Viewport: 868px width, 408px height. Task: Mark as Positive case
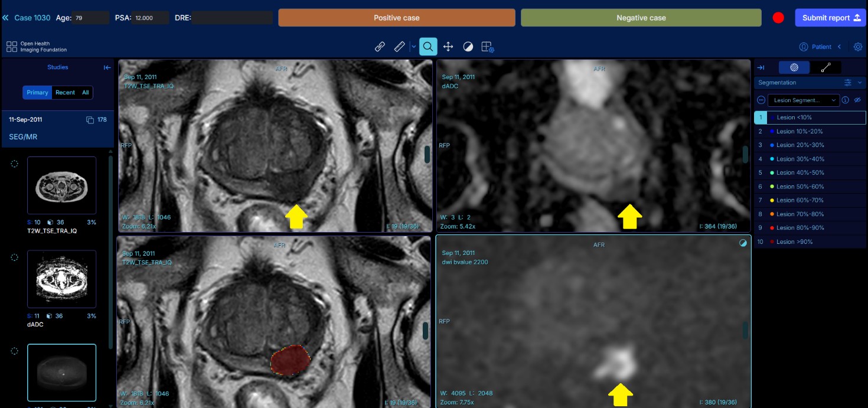pyautogui.click(x=397, y=18)
